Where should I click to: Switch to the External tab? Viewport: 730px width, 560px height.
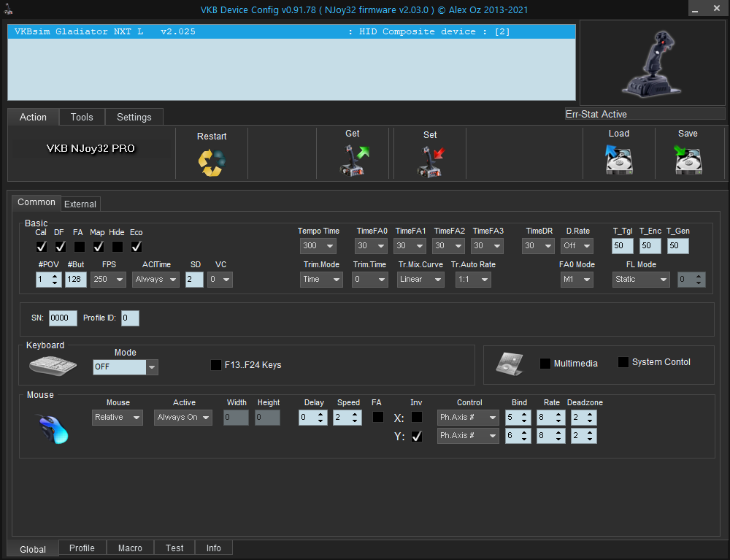(x=80, y=204)
